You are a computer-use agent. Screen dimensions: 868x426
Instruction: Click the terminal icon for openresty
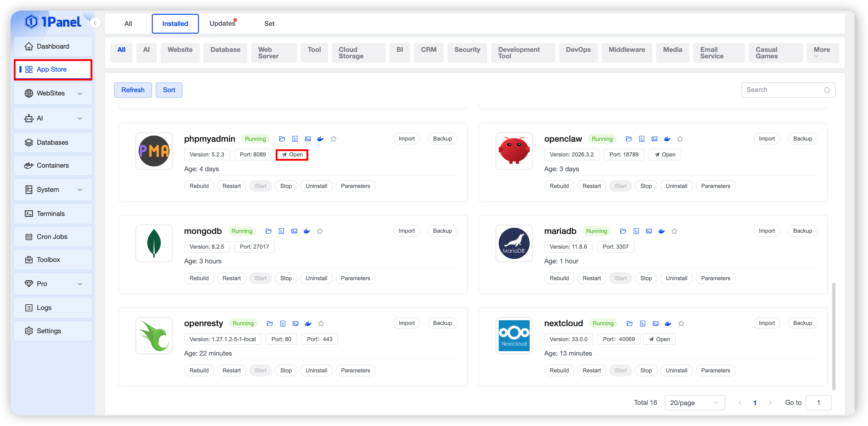click(295, 323)
